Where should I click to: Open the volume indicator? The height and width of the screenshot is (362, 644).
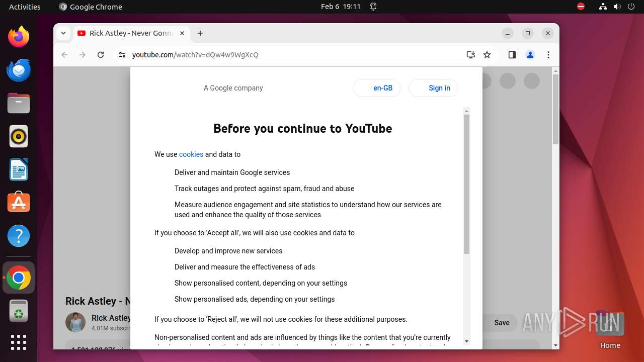pos(617,7)
